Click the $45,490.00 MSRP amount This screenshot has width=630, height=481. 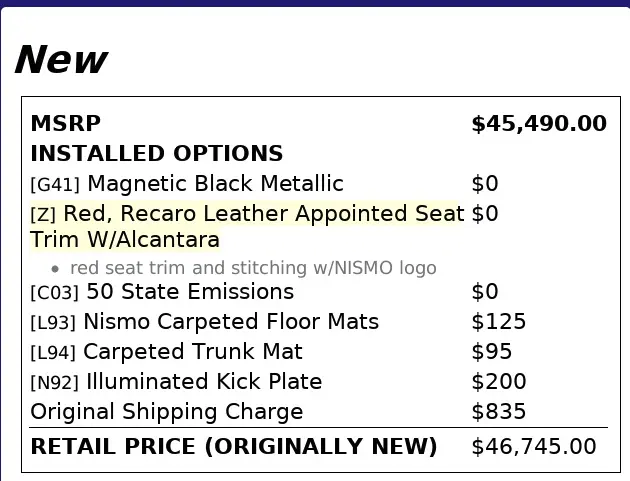(538, 124)
